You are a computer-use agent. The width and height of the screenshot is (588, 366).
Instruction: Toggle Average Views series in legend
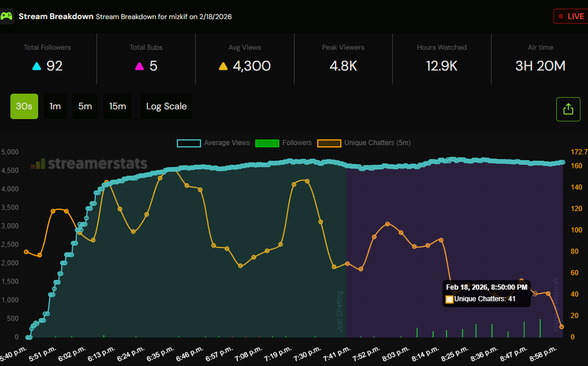tap(213, 143)
